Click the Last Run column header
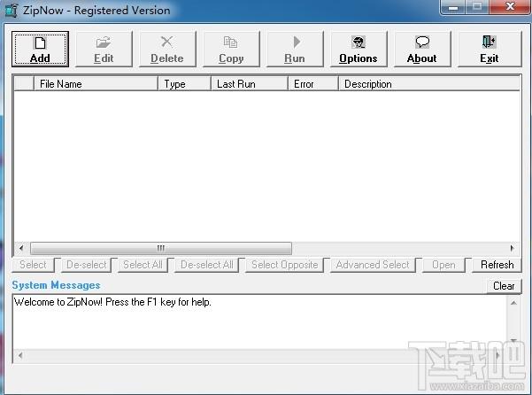The image size is (532, 395). (x=250, y=83)
